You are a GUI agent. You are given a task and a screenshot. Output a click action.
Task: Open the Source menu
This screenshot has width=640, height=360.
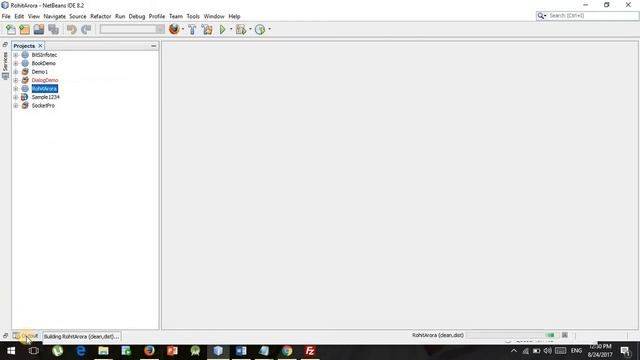tap(78, 16)
